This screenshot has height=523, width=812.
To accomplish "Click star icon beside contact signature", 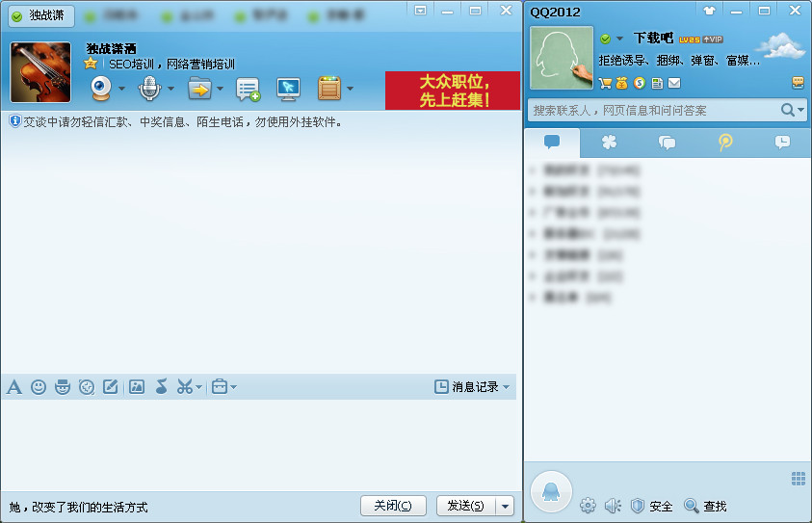I will 91,64.
